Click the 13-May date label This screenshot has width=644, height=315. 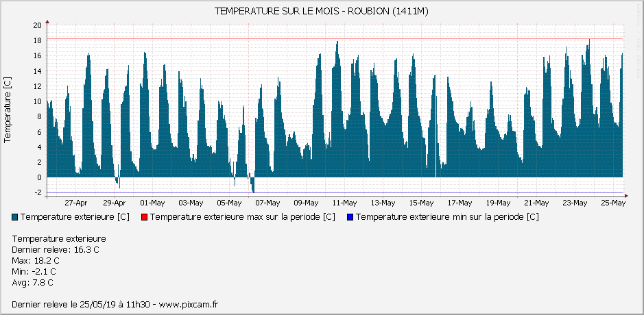(x=383, y=203)
